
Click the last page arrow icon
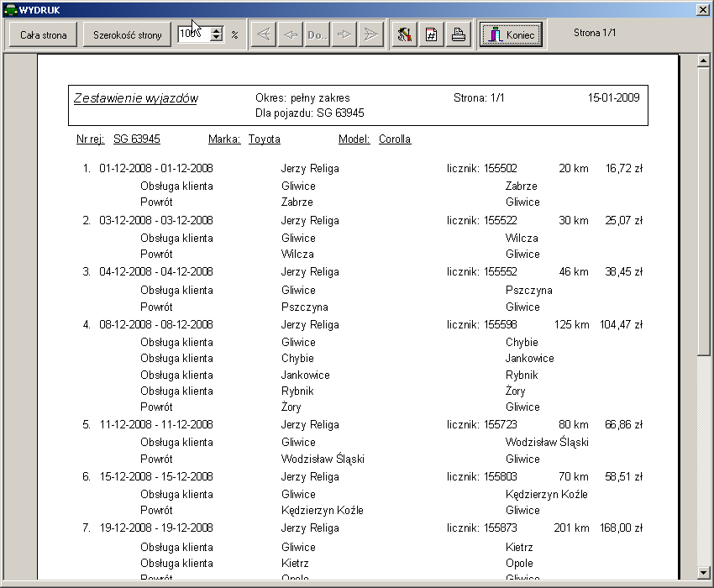pos(370,34)
